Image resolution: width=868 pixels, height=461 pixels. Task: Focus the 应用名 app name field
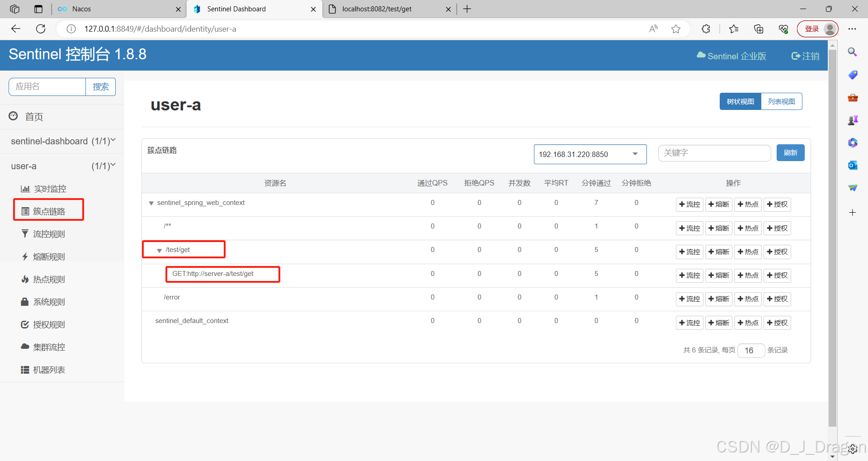coord(47,87)
